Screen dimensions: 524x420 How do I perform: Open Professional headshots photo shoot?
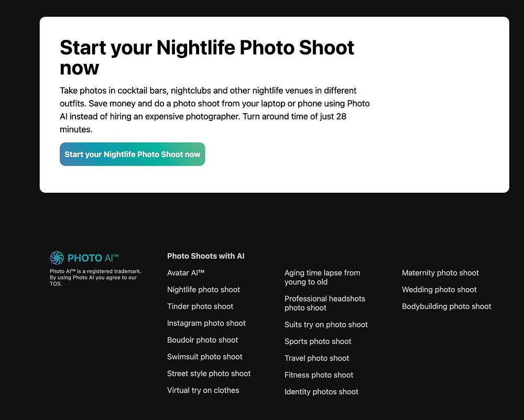[325, 303]
